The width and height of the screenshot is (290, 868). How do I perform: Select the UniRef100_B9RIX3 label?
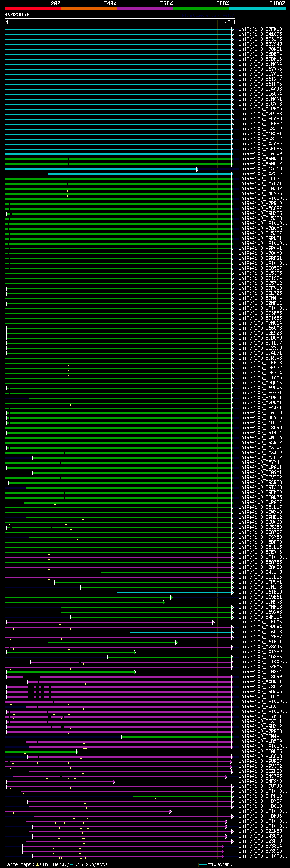point(261,358)
